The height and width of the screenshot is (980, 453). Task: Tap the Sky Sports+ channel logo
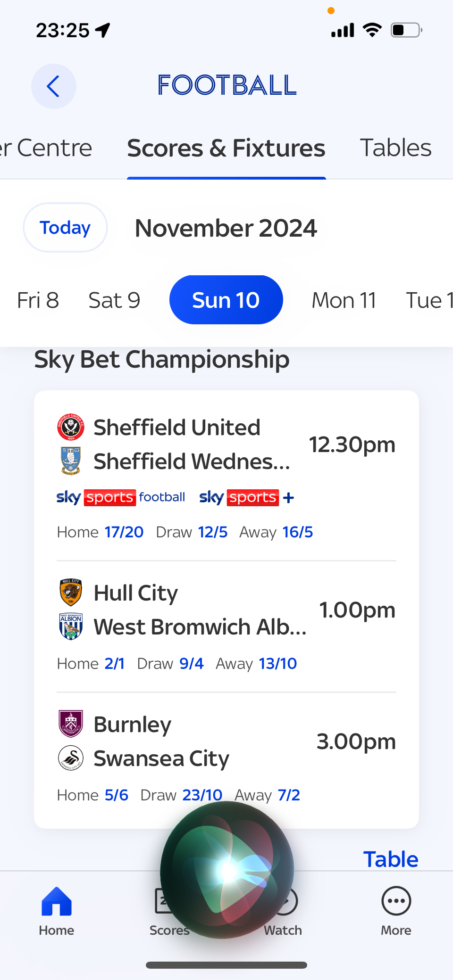click(247, 497)
